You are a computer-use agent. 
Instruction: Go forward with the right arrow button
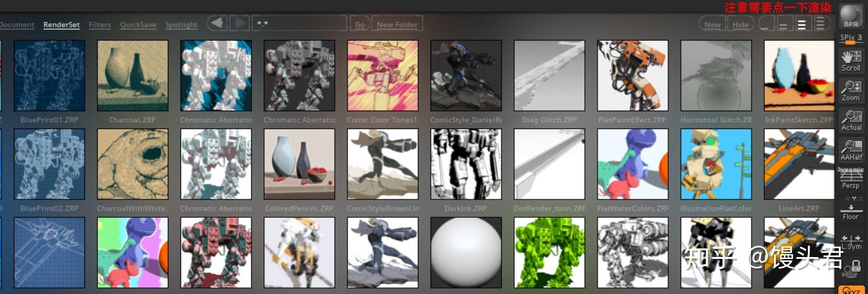coord(239,24)
